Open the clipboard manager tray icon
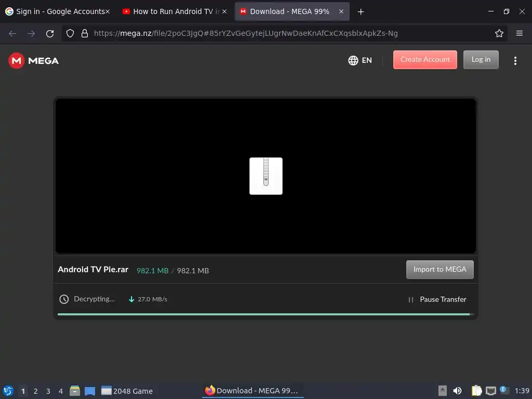The image size is (532, 399). pyautogui.click(x=476, y=391)
